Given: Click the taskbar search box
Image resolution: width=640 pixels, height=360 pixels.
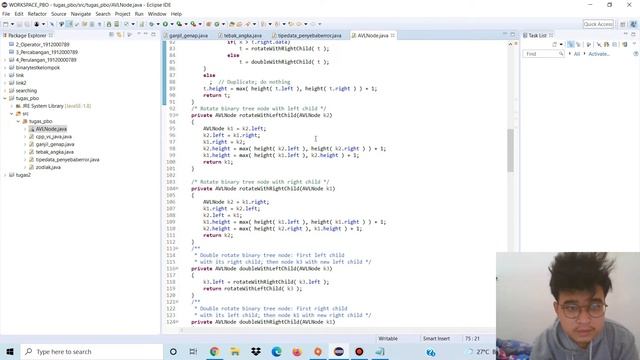Looking at the screenshot, I should (91, 351).
